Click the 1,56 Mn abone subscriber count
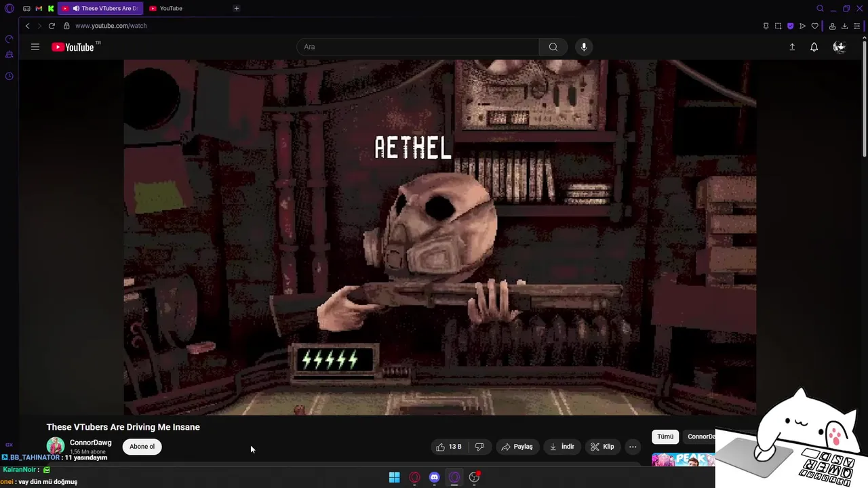The image size is (868, 488). [87, 451]
